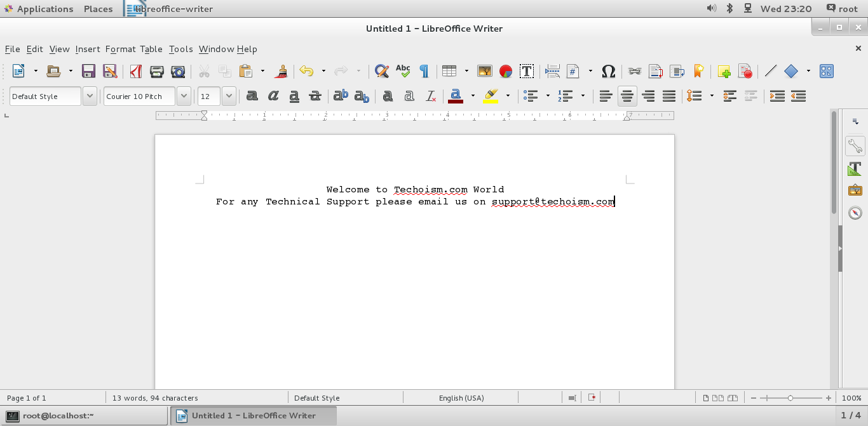Click the English (USA) language in status bar
This screenshot has height=426, width=868.
coord(461,398)
